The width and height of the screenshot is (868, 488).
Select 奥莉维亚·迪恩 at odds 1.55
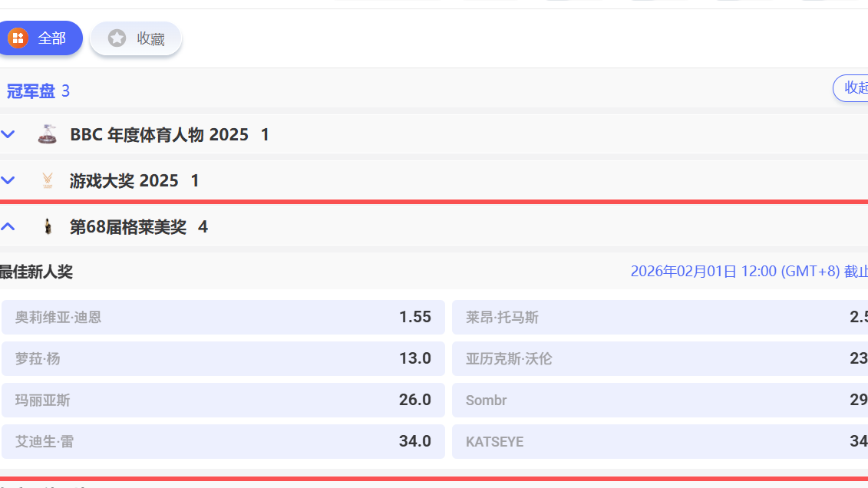[223, 317]
